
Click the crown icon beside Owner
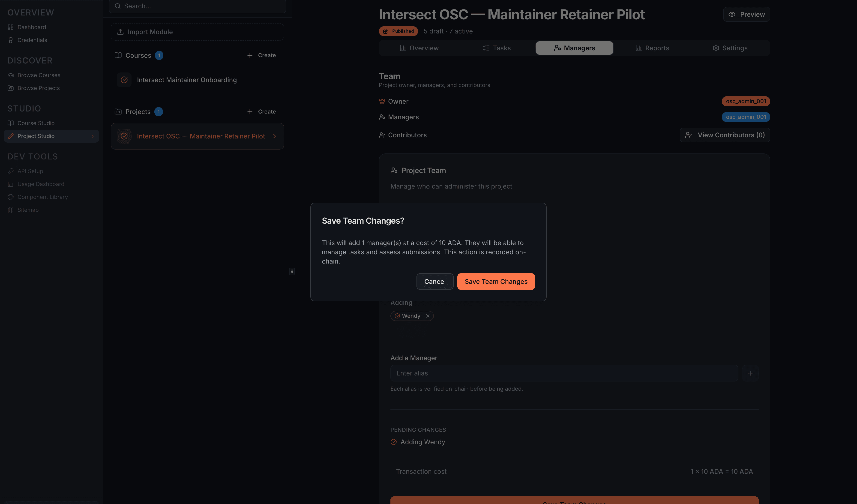click(382, 101)
